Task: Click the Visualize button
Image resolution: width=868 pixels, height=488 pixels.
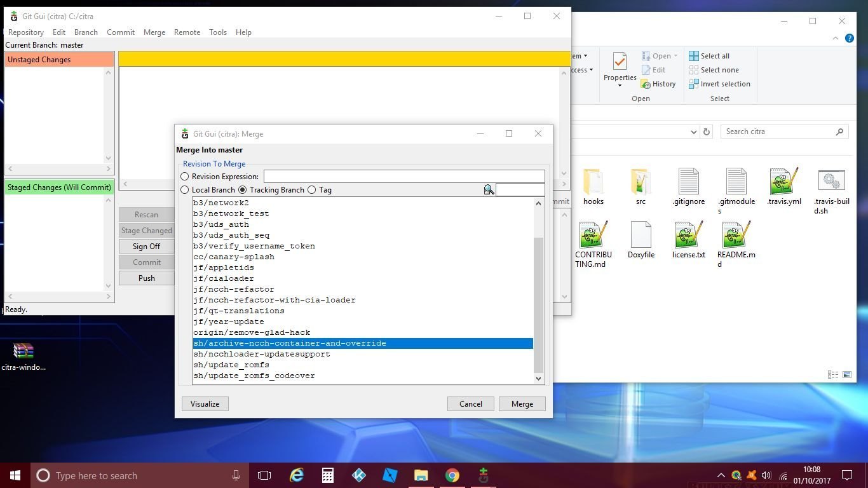Action: (205, 404)
